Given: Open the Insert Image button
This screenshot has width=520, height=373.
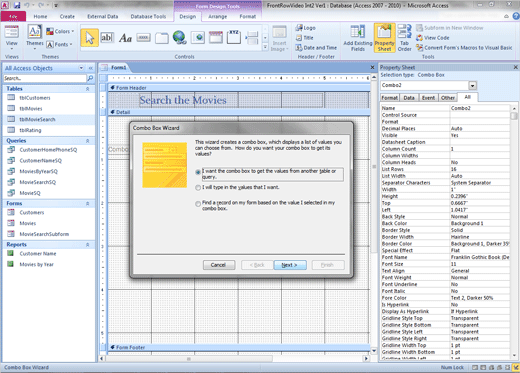Looking at the screenshot, I should pos(279,39).
